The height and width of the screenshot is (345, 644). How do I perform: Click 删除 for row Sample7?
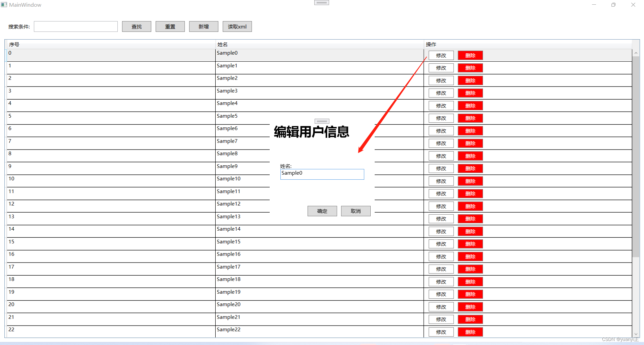pyautogui.click(x=470, y=143)
